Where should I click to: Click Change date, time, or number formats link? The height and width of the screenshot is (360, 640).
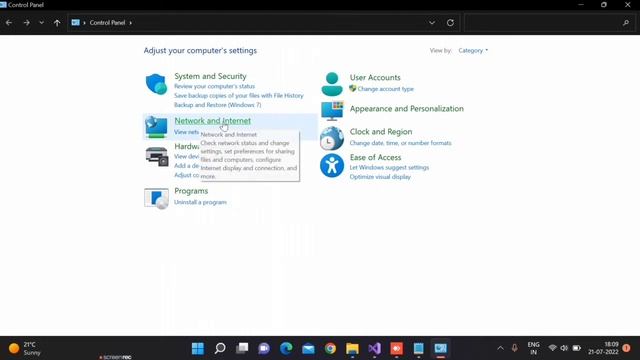click(400, 143)
